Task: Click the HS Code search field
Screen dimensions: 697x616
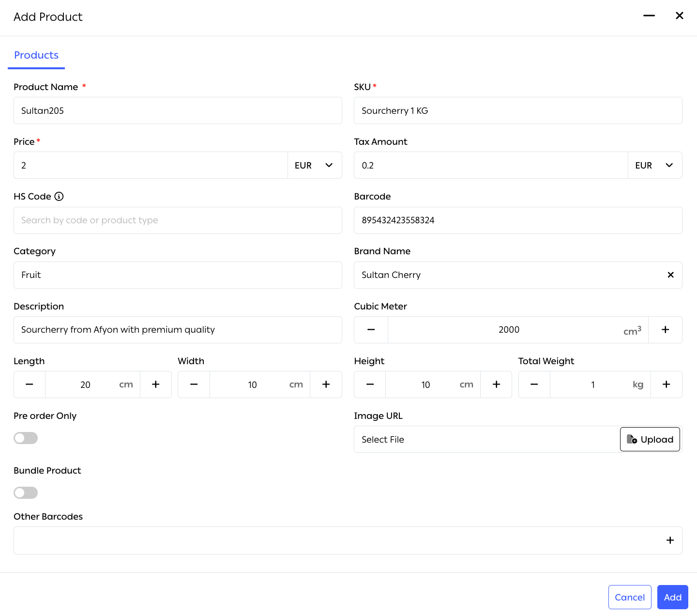Action: click(178, 220)
